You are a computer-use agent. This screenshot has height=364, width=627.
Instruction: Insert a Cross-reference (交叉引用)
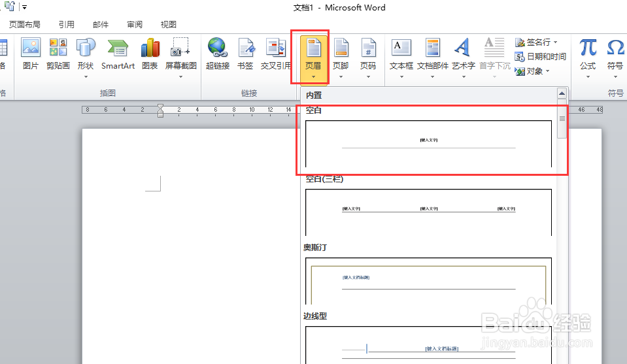pyautogui.click(x=275, y=54)
